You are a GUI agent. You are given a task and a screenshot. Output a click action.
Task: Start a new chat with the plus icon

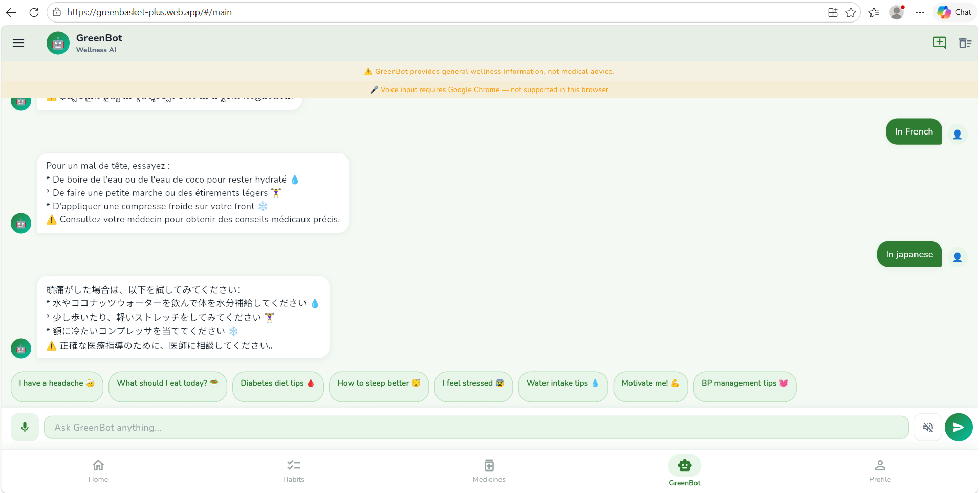(940, 42)
